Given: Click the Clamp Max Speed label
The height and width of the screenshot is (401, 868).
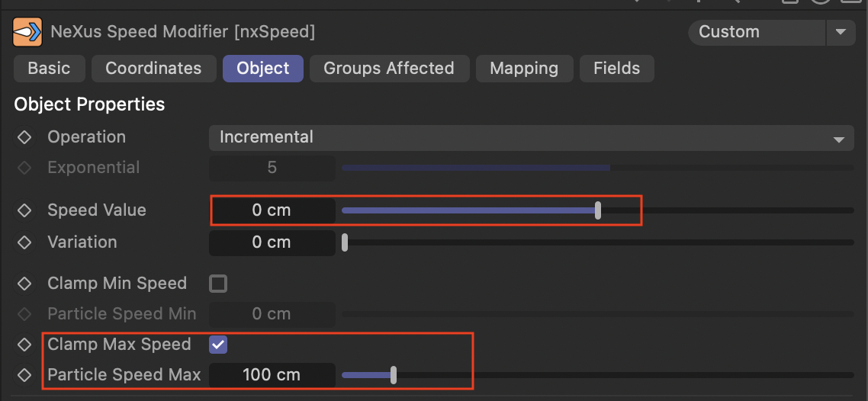Looking at the screenshot, I should pyautogui.click(x=119, y=345).
